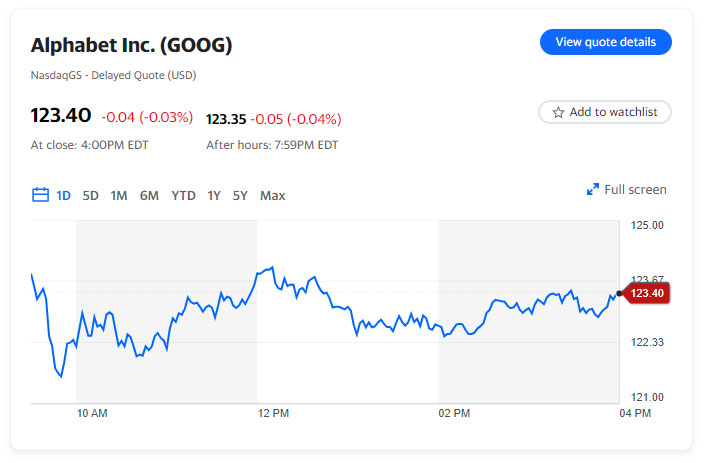This screenshot has height=463, width=705.
Task: Click the 12 PM time axis label
Action: point(273,413)
